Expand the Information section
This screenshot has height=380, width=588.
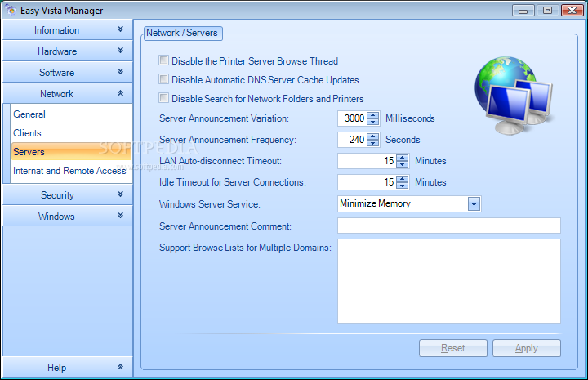[x=68, y=29]
